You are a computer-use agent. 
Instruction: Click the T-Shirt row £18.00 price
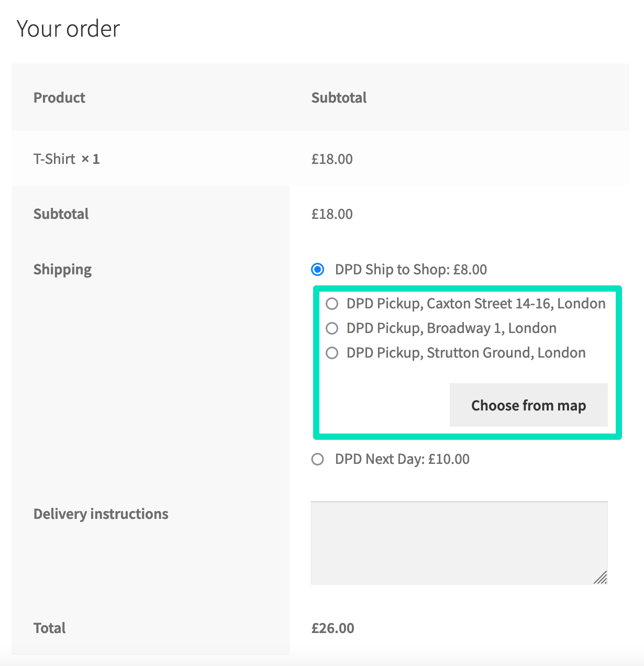point(332,159)
